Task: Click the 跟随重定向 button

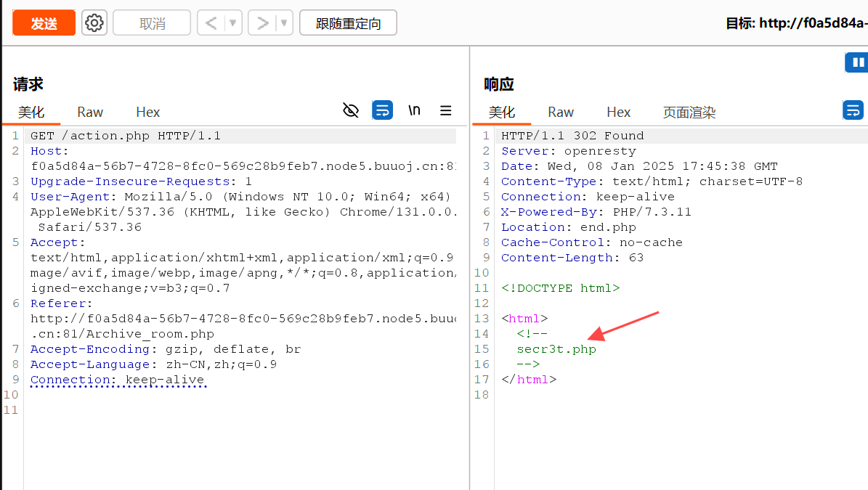Action: pos(348,23)
